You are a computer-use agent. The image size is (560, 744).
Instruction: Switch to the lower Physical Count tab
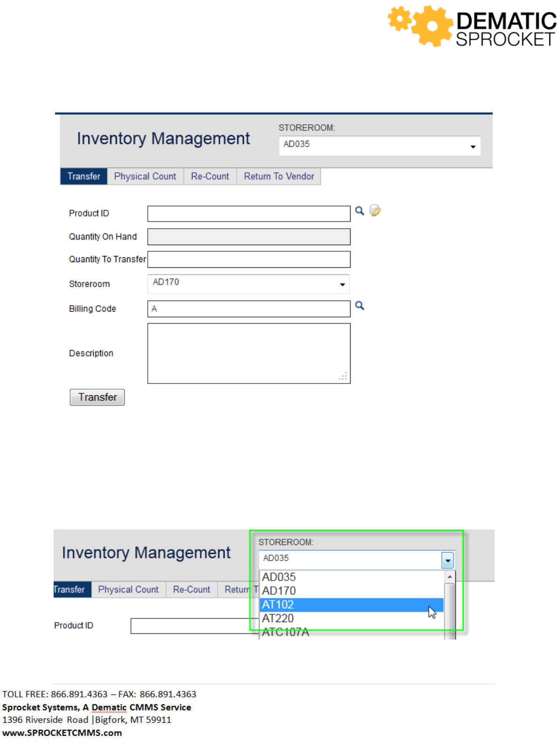(128, 590)
